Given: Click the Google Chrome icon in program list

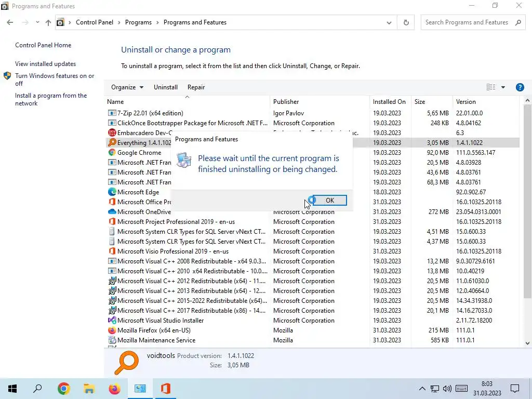Looking at the screenshot, I should (x=112, y=152).
